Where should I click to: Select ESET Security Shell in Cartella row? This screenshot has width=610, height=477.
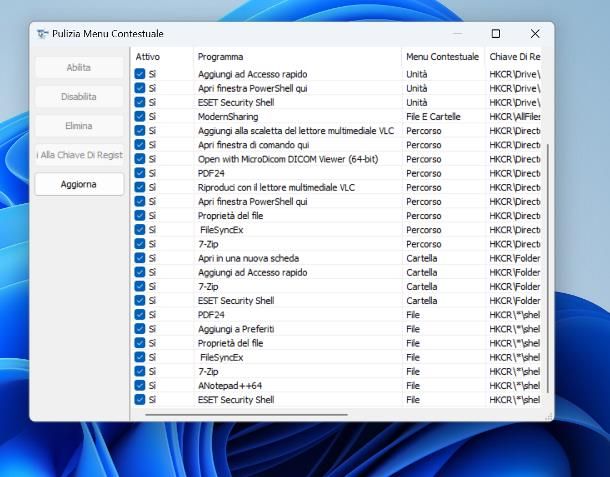point(236,301)
